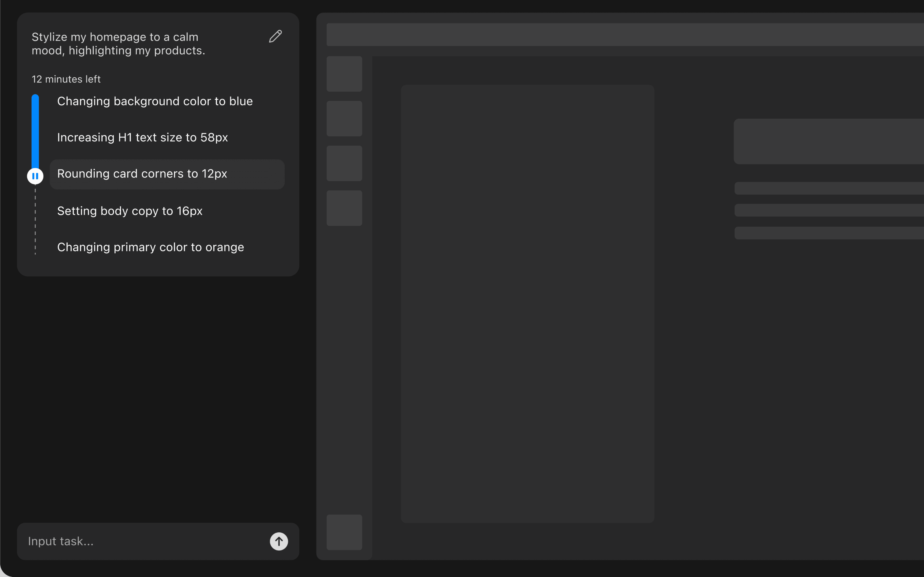Select the "Changing background color to blue" step
Image resolution: width=924 pixels, height=577 pixels.
pyautogui.click(x=155, y=101)
